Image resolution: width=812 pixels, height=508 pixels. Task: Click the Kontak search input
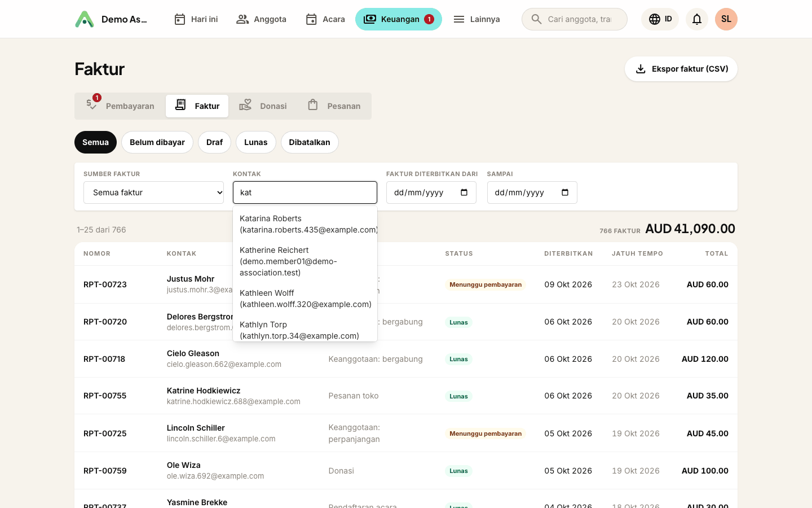coord(305,192)
